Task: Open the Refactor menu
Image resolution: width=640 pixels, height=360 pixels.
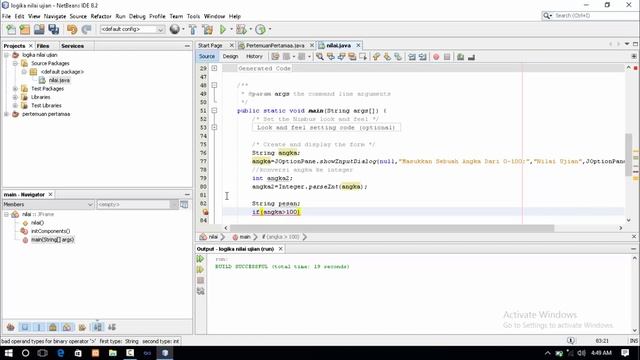Action: [101, 16]
